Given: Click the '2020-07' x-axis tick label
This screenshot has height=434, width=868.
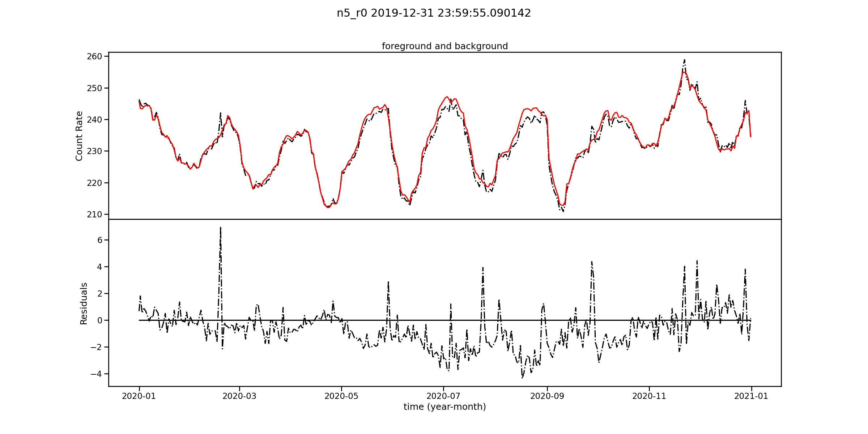Looking at the screenshot, I should 443,396.
